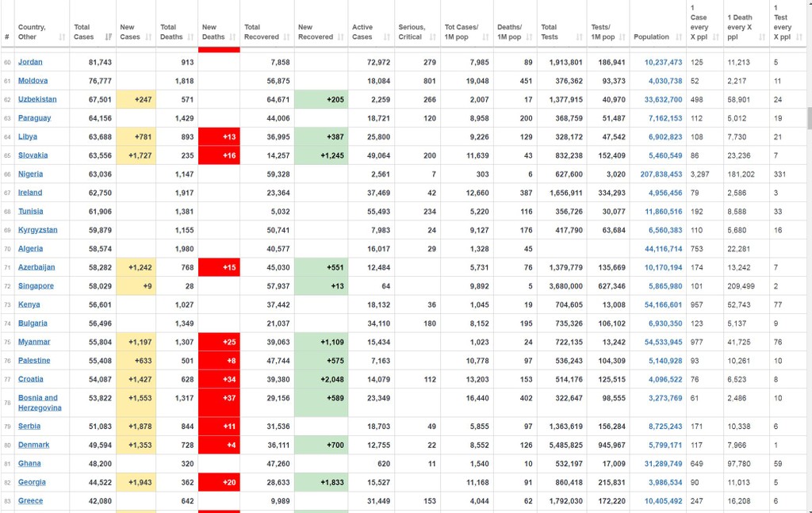
Task: Click the Total Cases sort arrow icon
Action: pyautogui.click(x=108, y=36)
